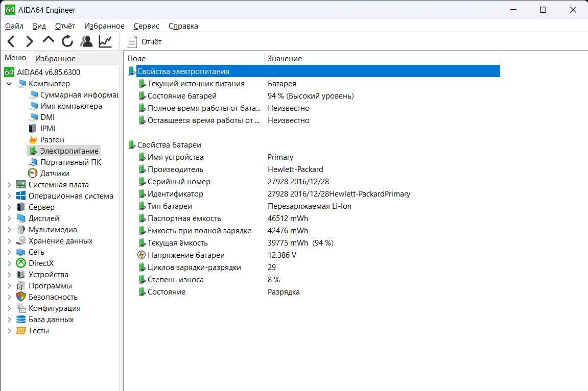The image size is (588, 391).
Task: Open the Файл menu
Action: coord(14,26)
